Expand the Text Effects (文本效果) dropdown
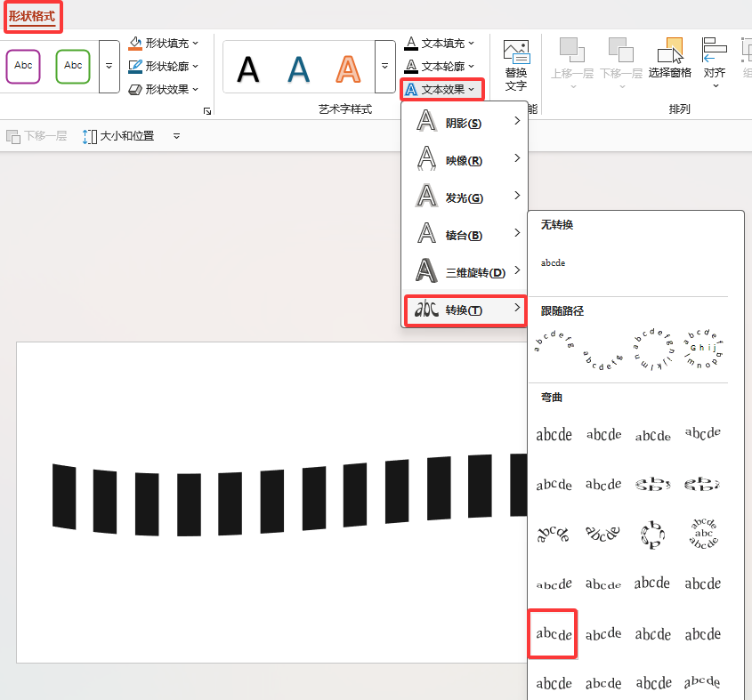 (x=443, y=89)
